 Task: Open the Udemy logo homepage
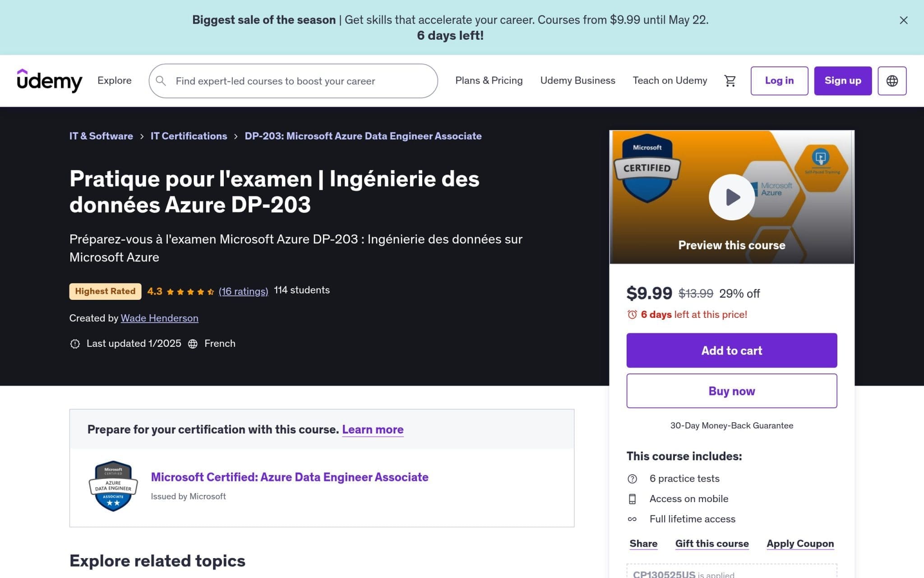pyautogui.click(x=50, y=80)
